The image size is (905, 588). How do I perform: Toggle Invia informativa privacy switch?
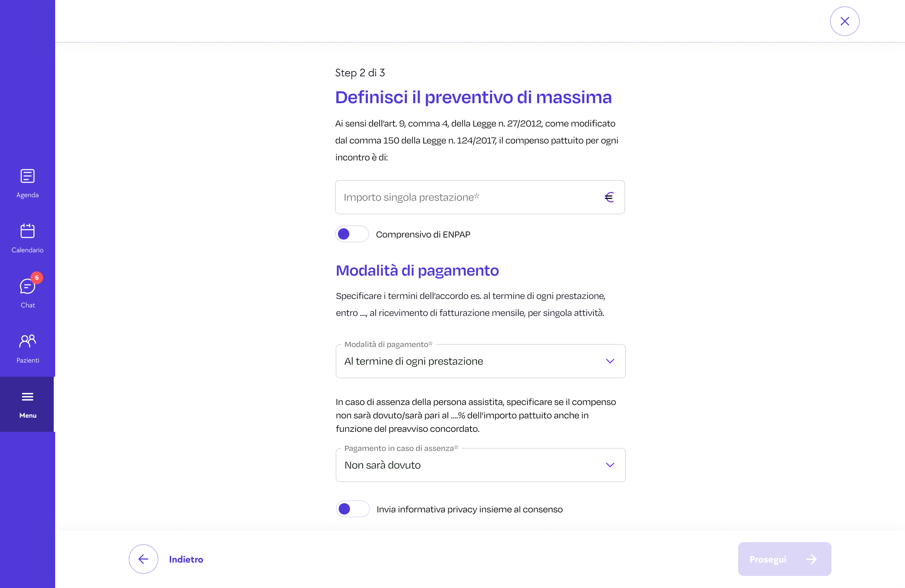[x=352, y=509]
